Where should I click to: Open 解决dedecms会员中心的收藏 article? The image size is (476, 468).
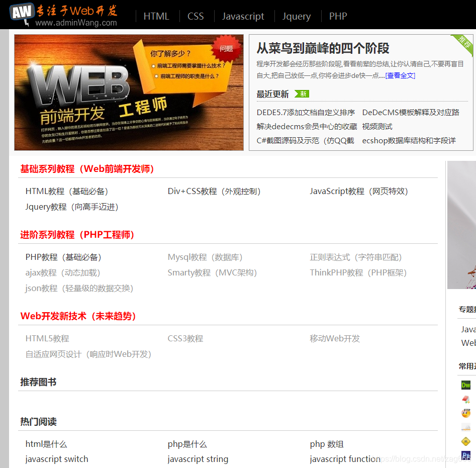307,127
